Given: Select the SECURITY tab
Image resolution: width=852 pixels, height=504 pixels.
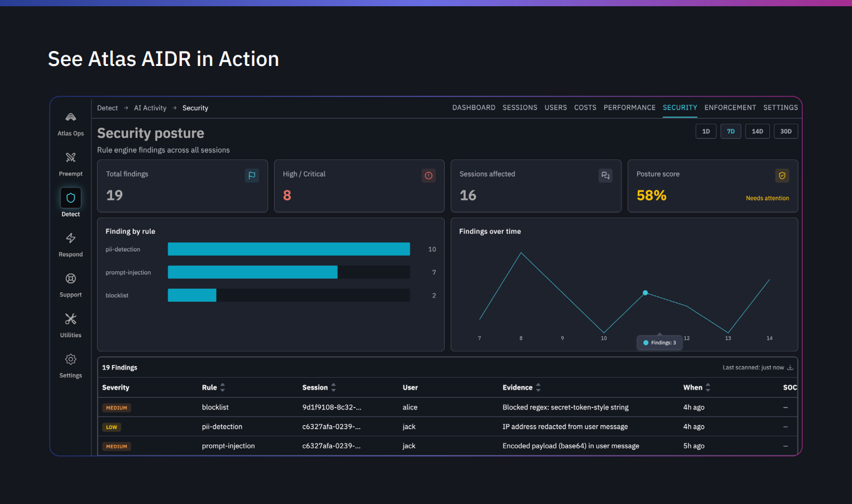Looking at the screenshot, I should 680,108.
